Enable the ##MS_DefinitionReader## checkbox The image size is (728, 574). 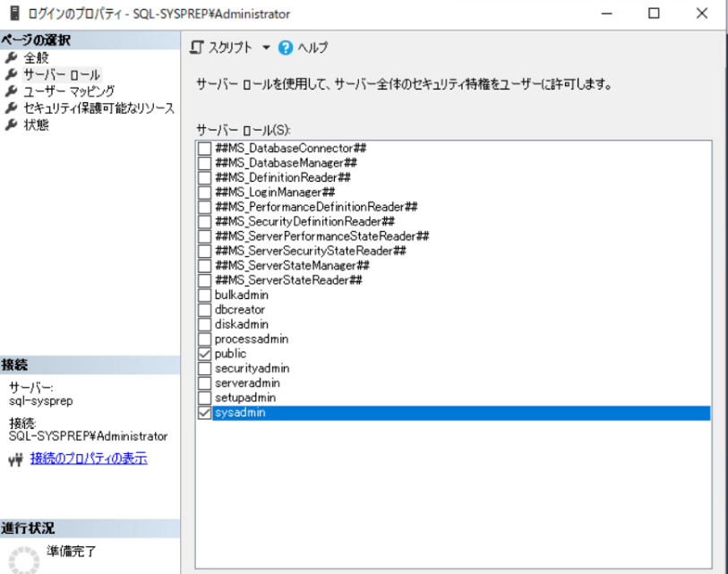click(204, 177)
